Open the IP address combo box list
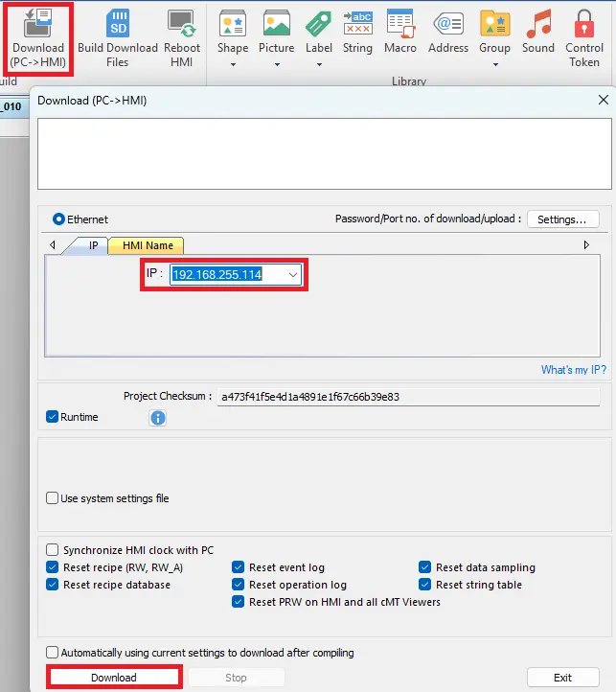This screenshot has height=692, width=616. coord(293,274)
